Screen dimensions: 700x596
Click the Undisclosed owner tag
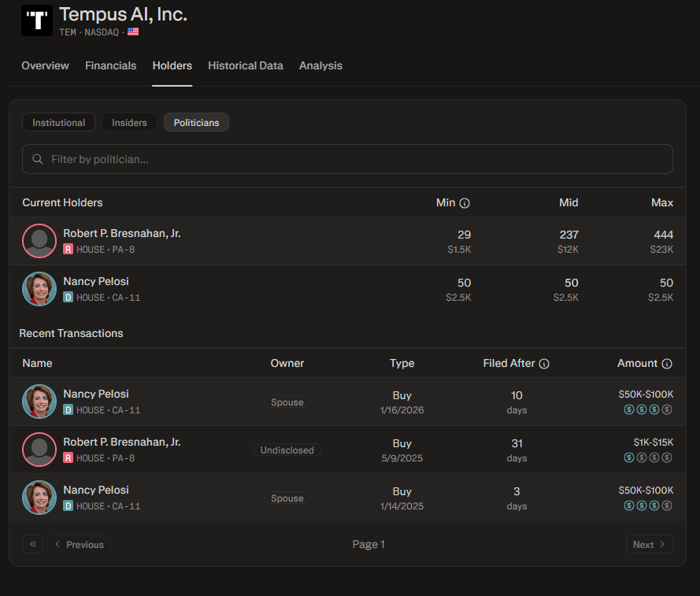click(x=287, y=450)
